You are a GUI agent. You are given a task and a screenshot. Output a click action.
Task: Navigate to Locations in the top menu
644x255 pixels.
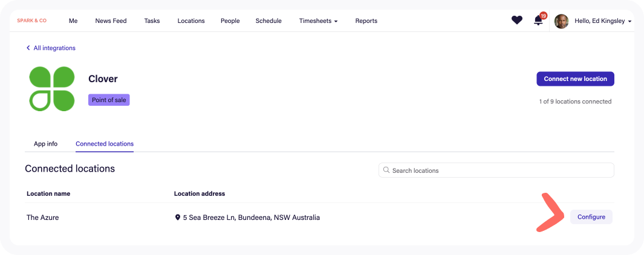pyautogui.click(x=191, y=21)
